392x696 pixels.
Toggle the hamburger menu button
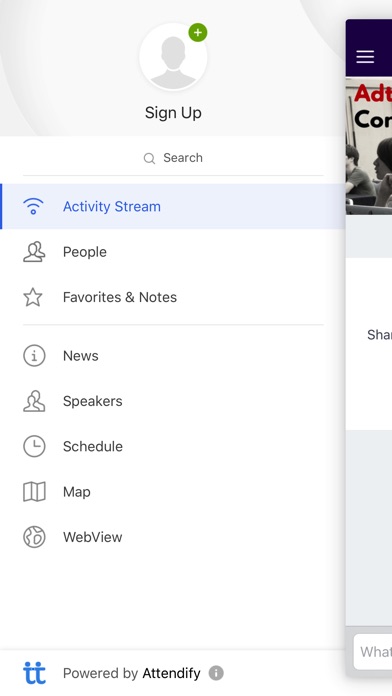pyautogui.click(x=365, y=57)
